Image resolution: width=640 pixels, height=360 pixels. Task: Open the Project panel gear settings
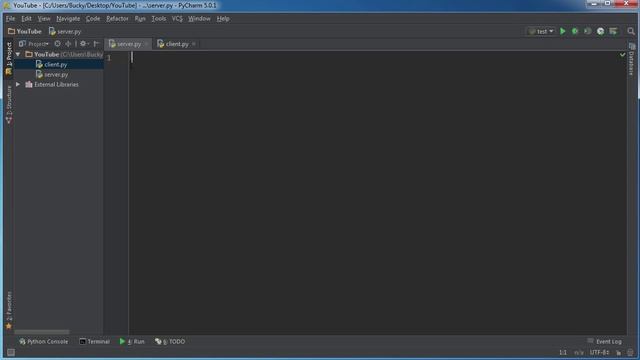pyautogui.click(x=84, y=44)
